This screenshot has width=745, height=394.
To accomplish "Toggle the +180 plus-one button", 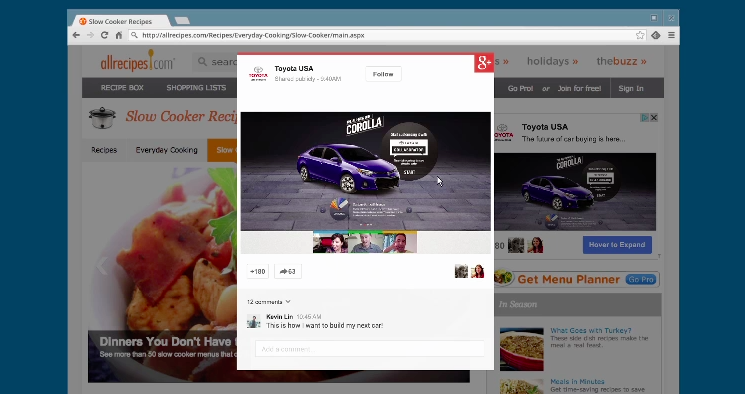I will point(258,271).
